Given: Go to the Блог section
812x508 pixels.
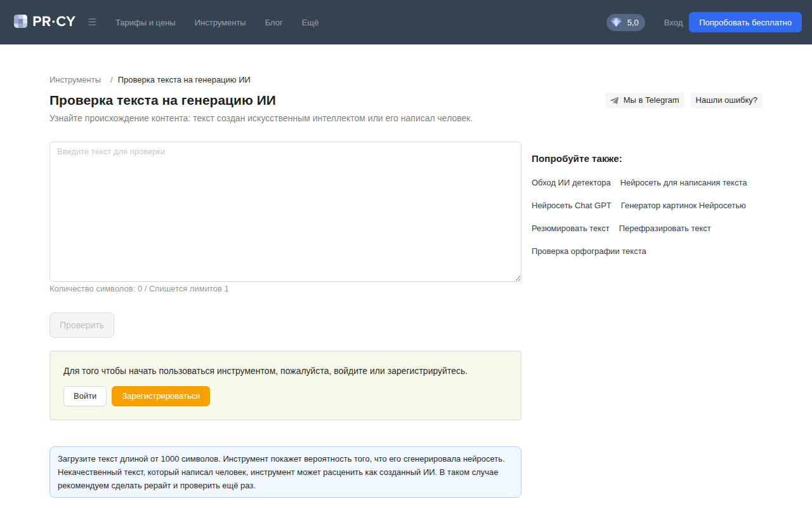Looking at the screenshot, I should (x=274, y=22).
